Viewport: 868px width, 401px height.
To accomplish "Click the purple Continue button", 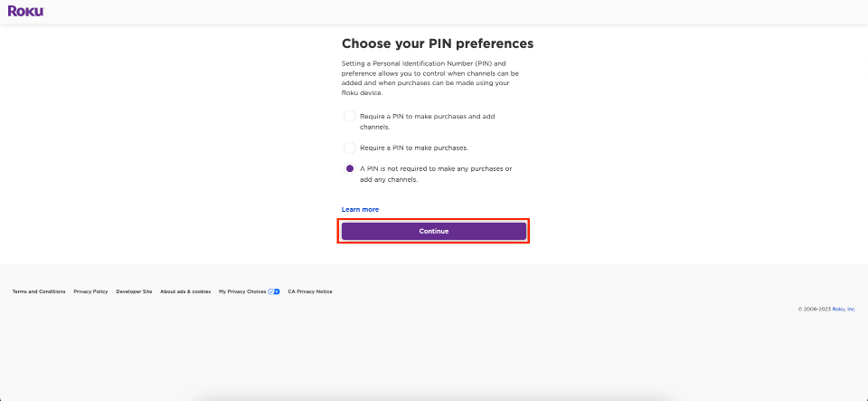I will [x=433, y=231].
